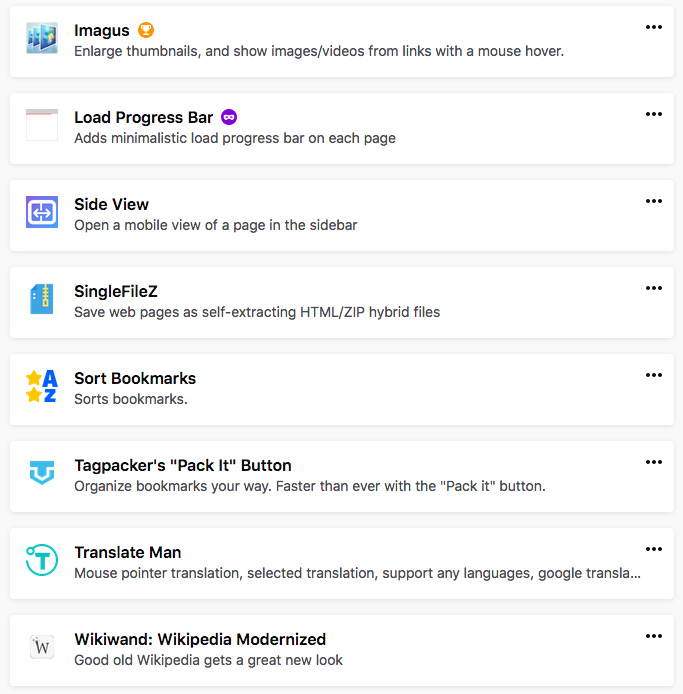The height and width of the screenshot is (694, 683).
Task: Open the more options menu for Side View
Action: 654,202
